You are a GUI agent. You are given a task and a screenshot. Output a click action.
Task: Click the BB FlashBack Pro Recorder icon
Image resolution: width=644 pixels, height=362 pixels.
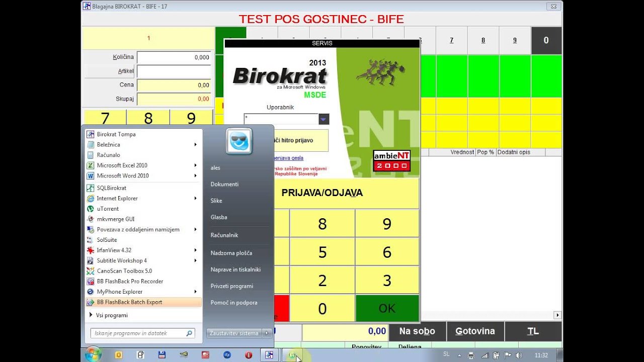[91, 282]
